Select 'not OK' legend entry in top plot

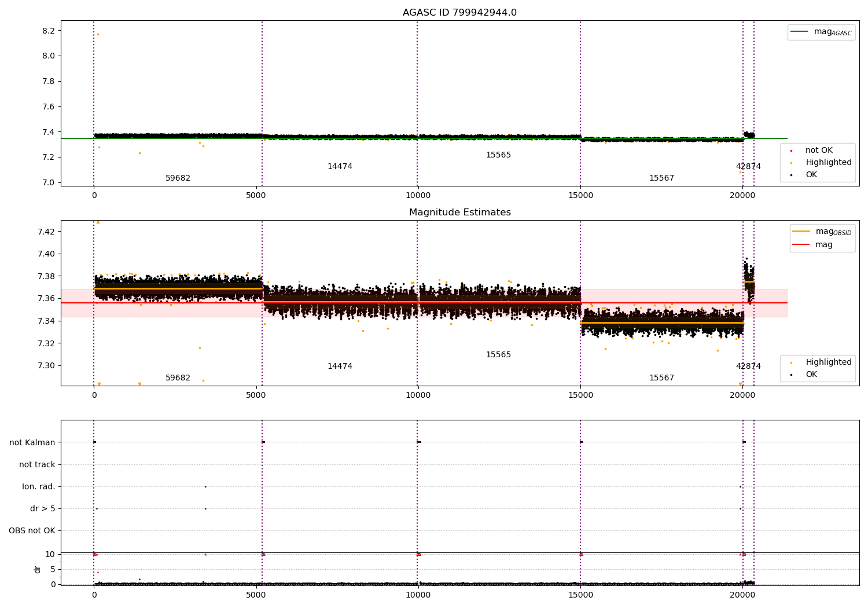pos(819,151)
